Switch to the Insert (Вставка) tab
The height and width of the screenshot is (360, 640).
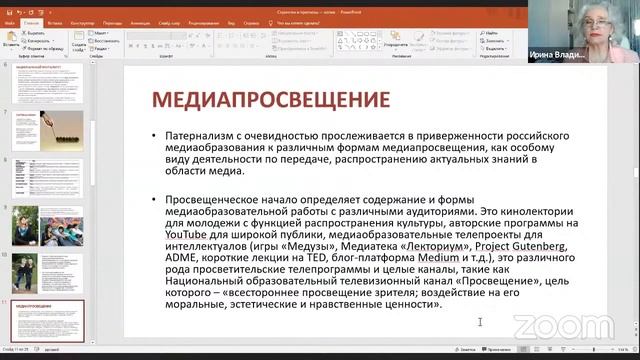point(55,23)
